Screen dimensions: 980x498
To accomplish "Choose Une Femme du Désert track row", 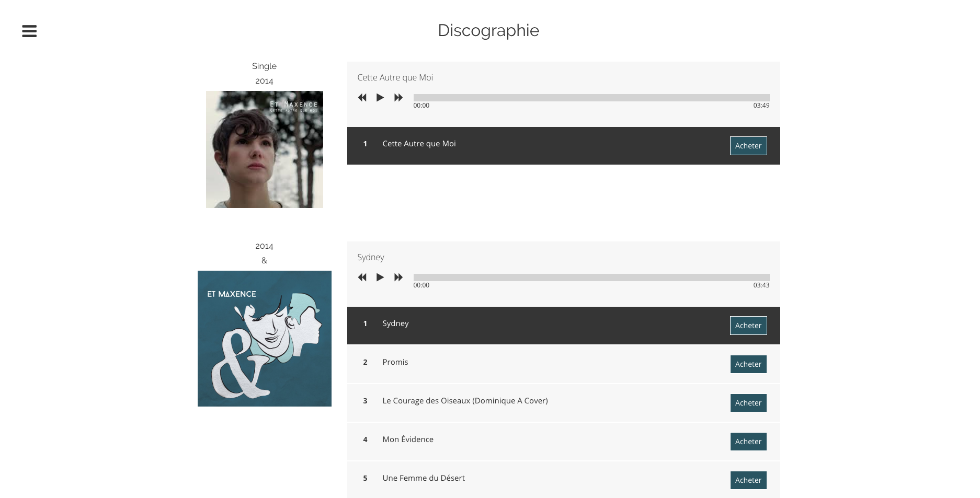I will click(x=424, y=478).
